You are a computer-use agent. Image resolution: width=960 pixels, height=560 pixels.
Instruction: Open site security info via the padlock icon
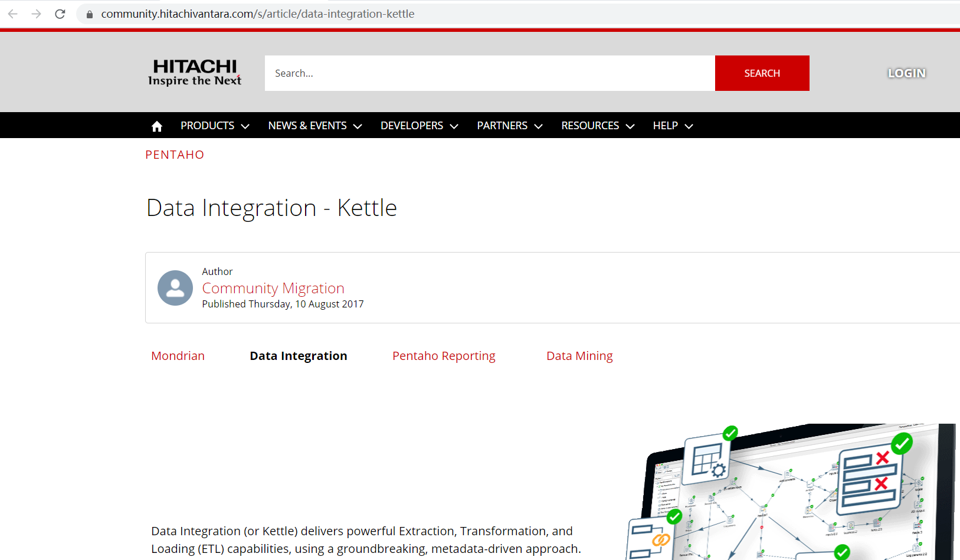[89, 14]
